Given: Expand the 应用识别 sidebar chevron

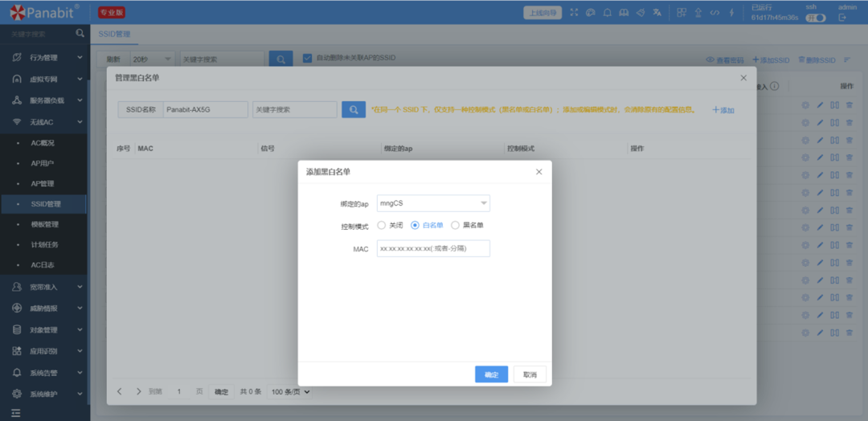Looking at the screenshot, I should tap(80, 351).
